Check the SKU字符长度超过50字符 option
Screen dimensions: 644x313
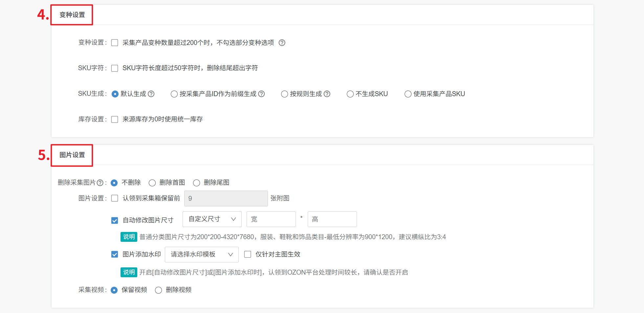coord(115,68)
